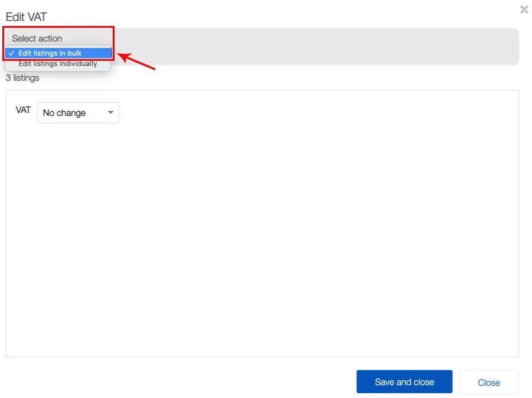Click the Save and close button
Image resolution: width=532 pixels, height=398 pixels.
pos(404,381)
